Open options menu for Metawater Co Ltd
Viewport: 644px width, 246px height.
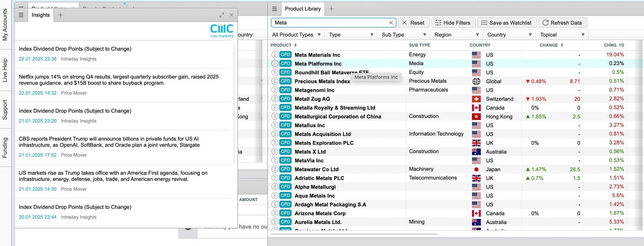pos(275,169)
